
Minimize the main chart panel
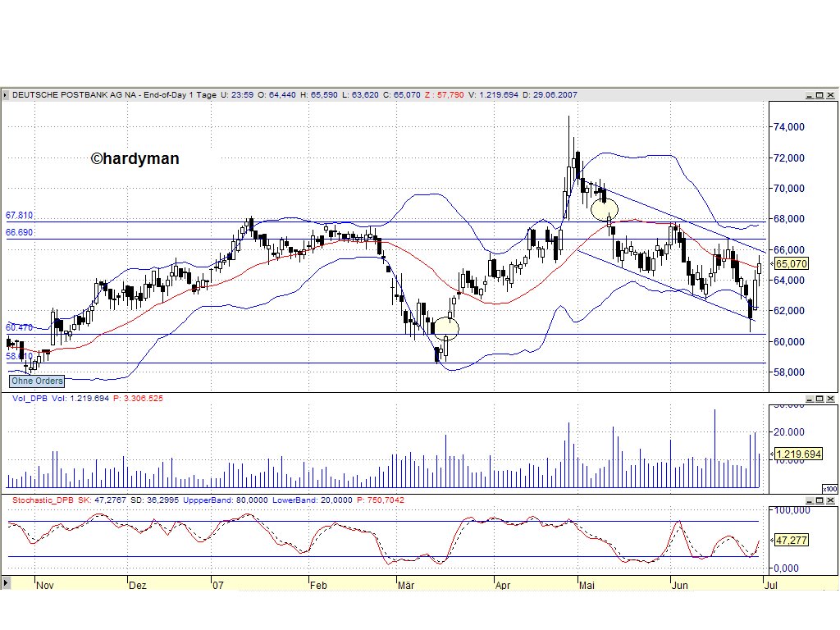tap(810, 94)
